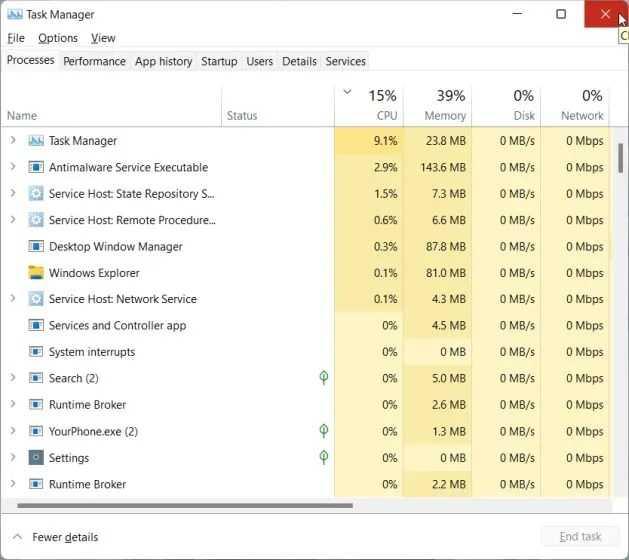This screenshot has width=629, height=560.
Task: Click the YourPhone.exe leaf suspended icon
Action: pyautogui.click(x=323, y=431)
